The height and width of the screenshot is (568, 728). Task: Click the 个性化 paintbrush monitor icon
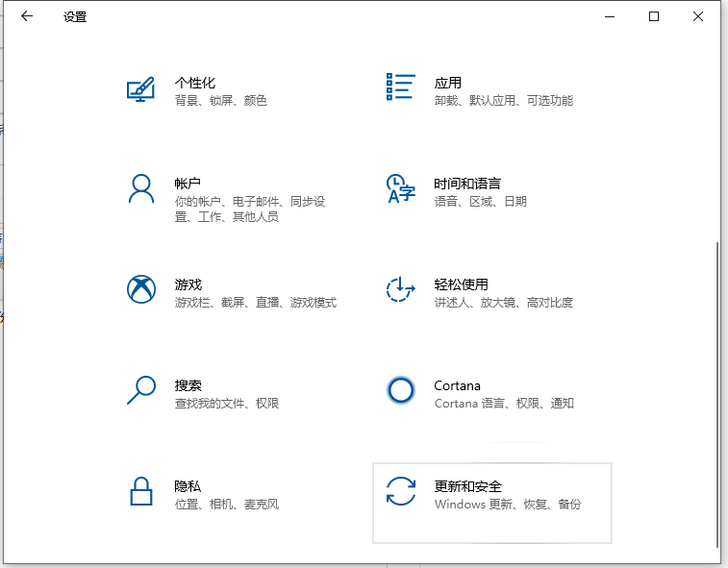(x=141, y=89)
